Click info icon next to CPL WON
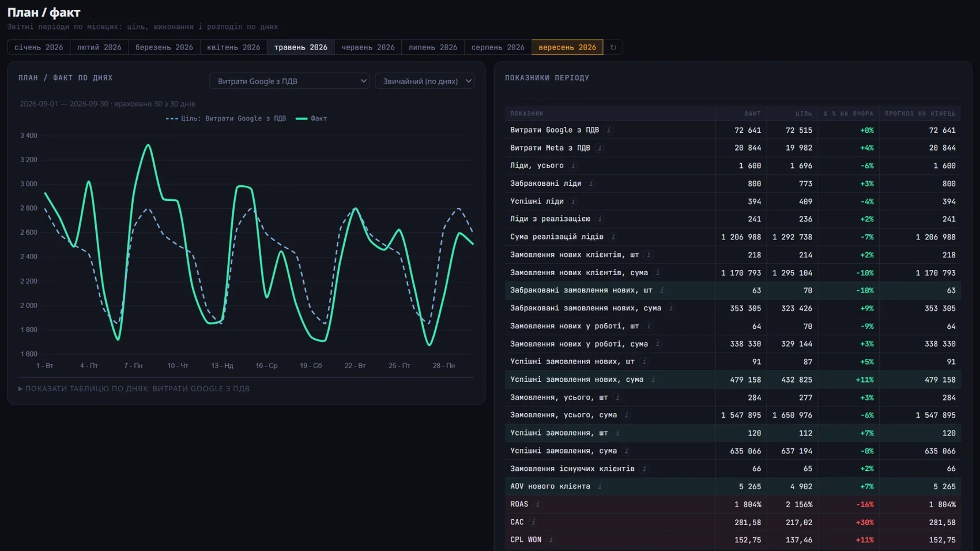Viewport: 980px width, 551px height. [551, 540]
